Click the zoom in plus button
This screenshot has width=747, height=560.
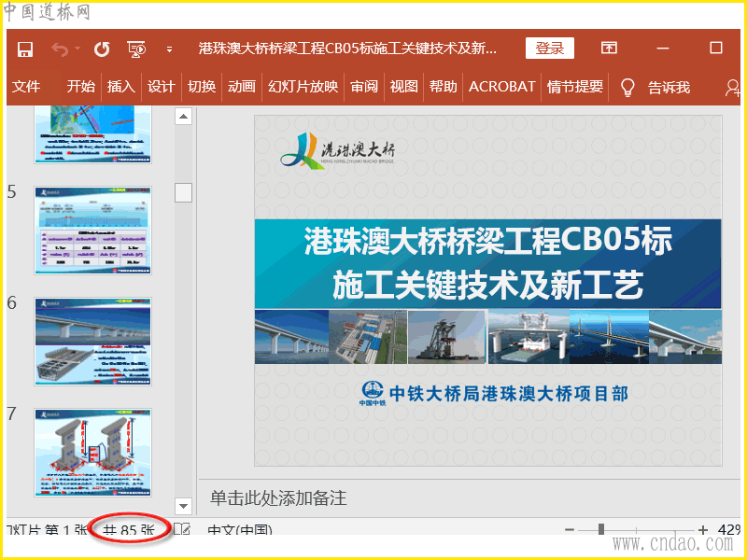tap(703, 529)
